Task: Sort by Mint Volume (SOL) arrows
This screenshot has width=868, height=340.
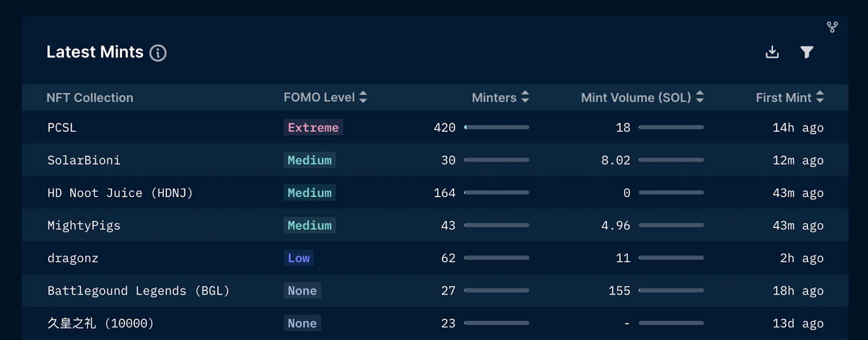Action: (700, 97)
